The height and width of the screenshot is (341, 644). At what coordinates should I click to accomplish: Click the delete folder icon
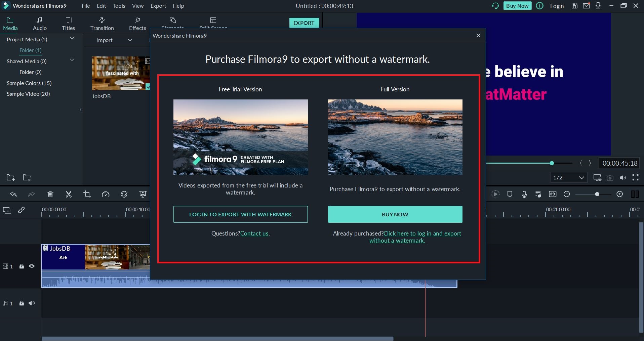pyautogui.click(x=27, y=177)
